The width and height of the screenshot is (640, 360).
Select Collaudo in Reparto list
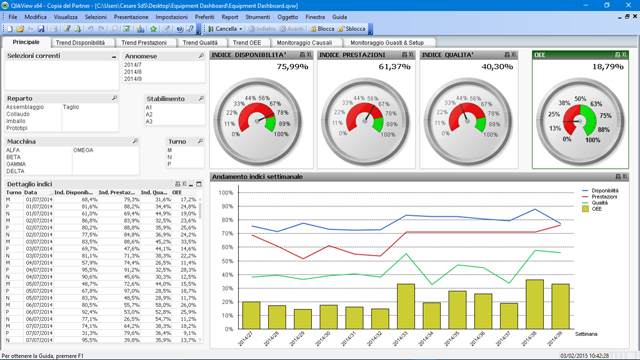point(18,114)
